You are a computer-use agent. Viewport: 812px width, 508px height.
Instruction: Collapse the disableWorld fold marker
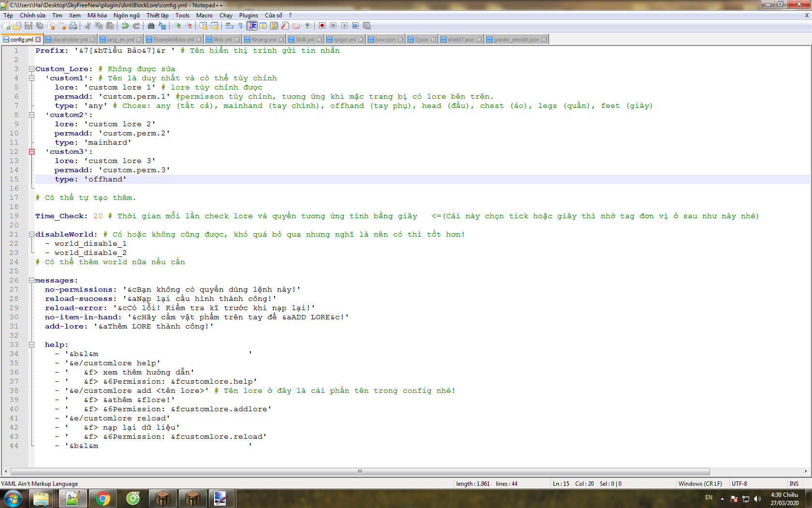(31, 235)
